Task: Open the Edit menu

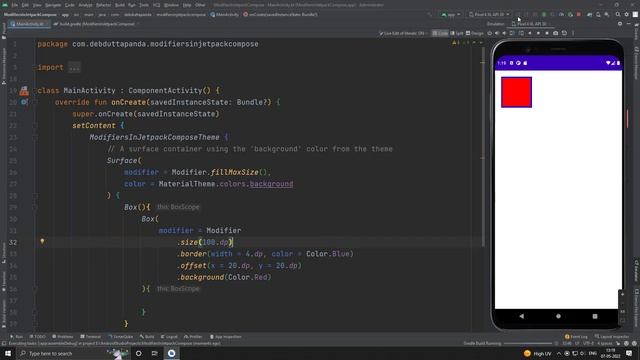Action: tap(25, 5)
